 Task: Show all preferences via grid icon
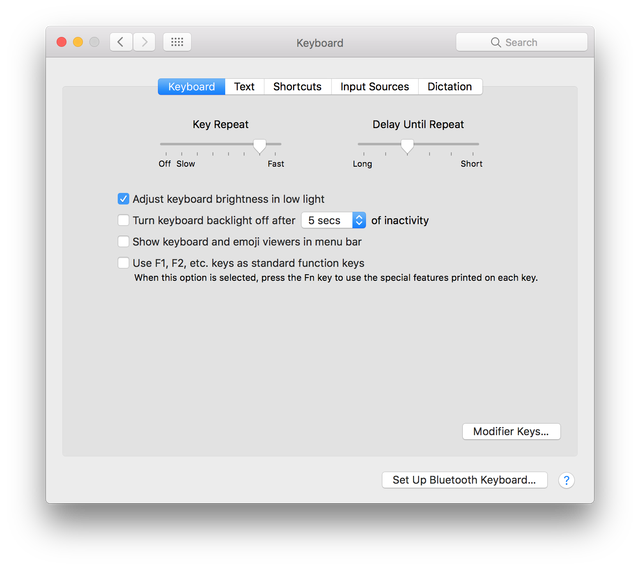[x=177, y=42]
